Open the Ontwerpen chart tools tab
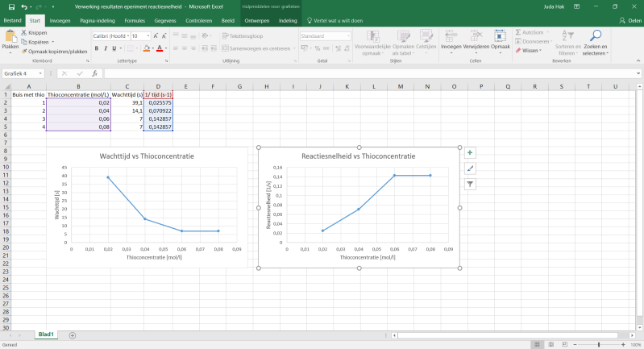The height and width of the screenshot is (349, 644). click(x=256, y=20)
